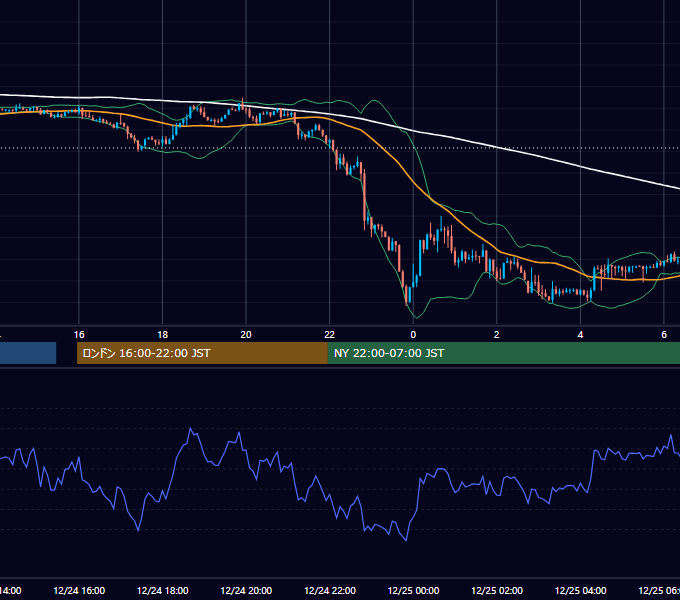Click the 12/25 04:00 date label
680x600 pixels.
[x=580, y=590]
